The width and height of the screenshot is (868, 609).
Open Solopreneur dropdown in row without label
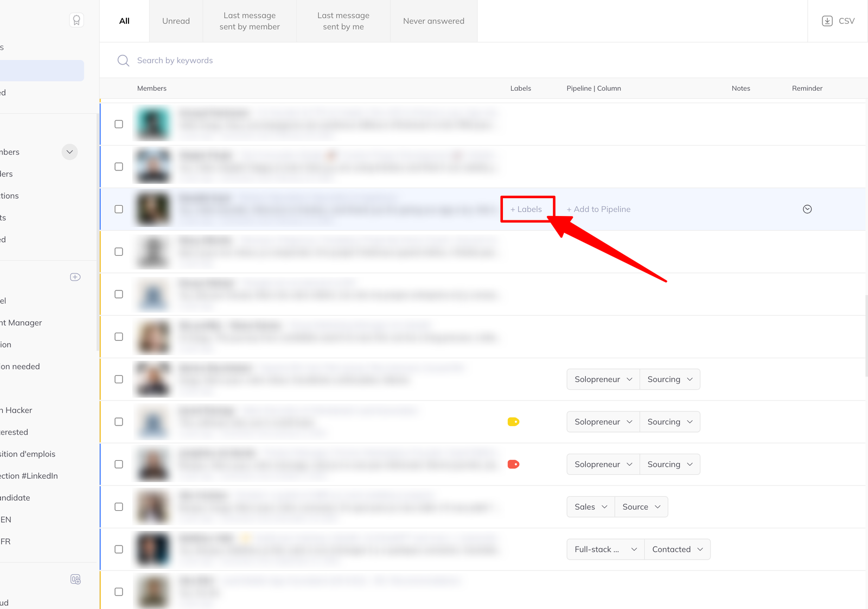603,379
